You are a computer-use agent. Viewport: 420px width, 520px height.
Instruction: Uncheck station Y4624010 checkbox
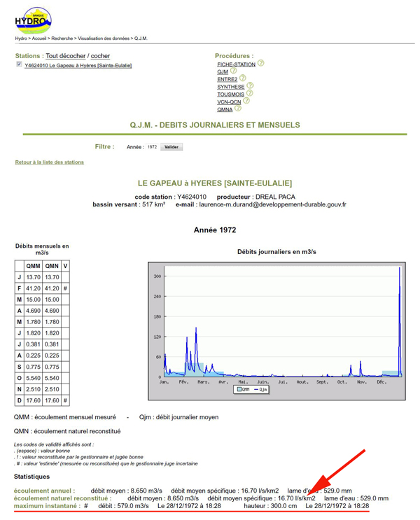click(19, 64)
